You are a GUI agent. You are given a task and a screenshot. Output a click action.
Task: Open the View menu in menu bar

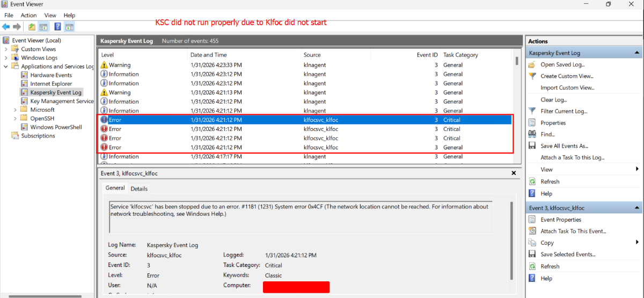pyautogui.click(x=50, y=15)
